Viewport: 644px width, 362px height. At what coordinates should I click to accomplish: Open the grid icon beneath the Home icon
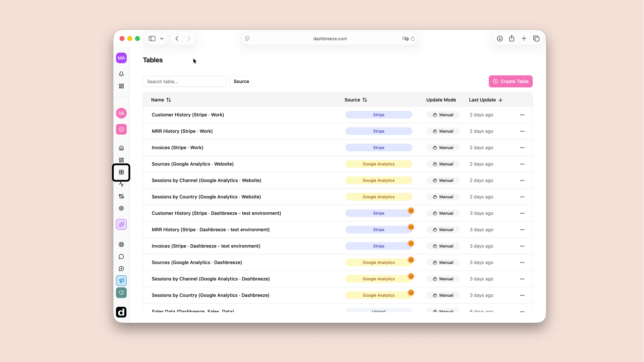(121, 160)
